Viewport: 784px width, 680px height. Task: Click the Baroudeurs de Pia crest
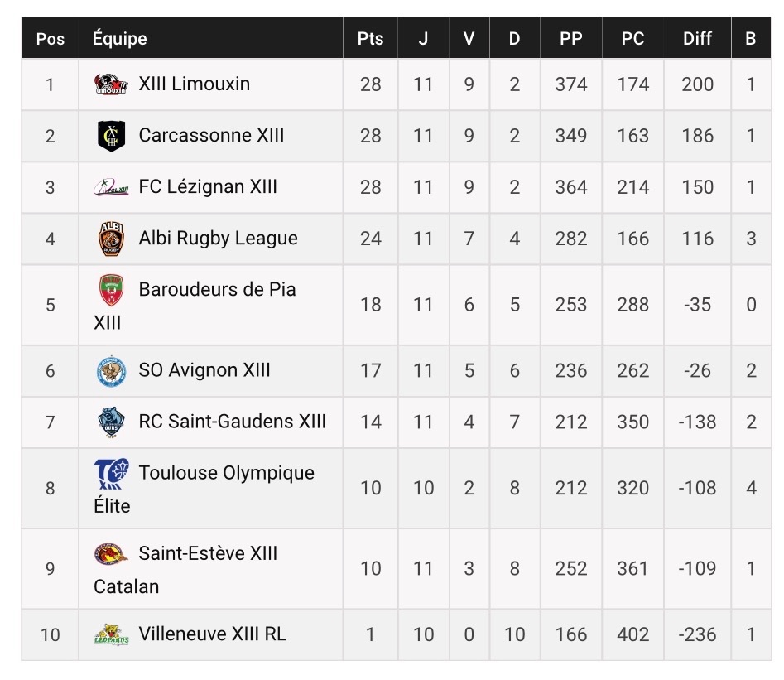[x=111, y=290]
